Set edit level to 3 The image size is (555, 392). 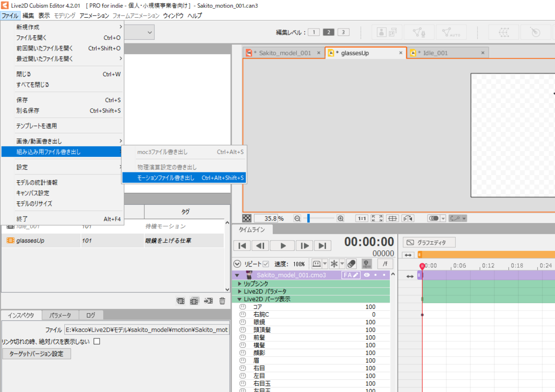(x=343, y=32)
